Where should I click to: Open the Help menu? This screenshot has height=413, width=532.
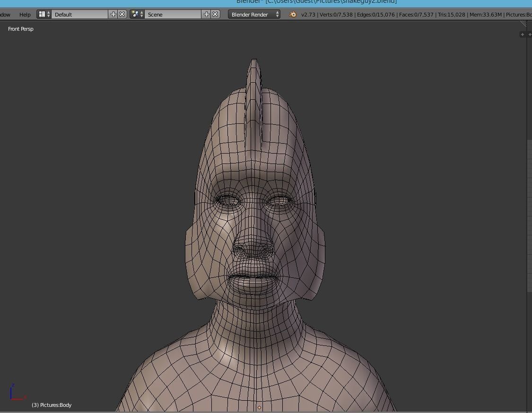pyautogui.click(x=25, y=15)
